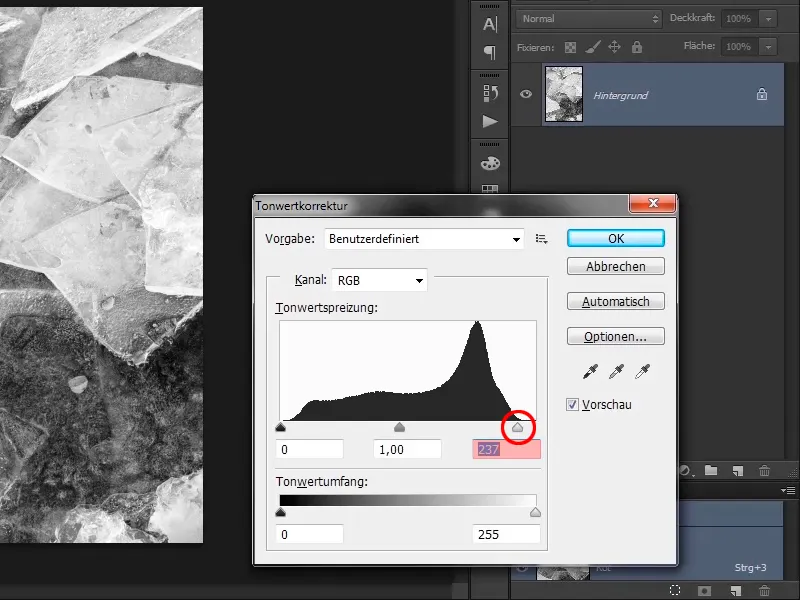Viewport: 800px width, 600px height.
Task: Click the histogram in Tonwertspreizung
Action: pos(408,370)
